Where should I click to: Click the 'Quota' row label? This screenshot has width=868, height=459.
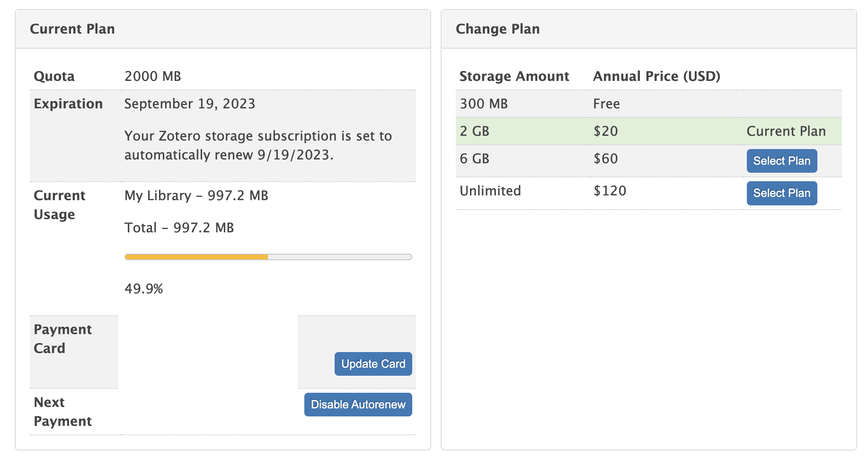54,76
